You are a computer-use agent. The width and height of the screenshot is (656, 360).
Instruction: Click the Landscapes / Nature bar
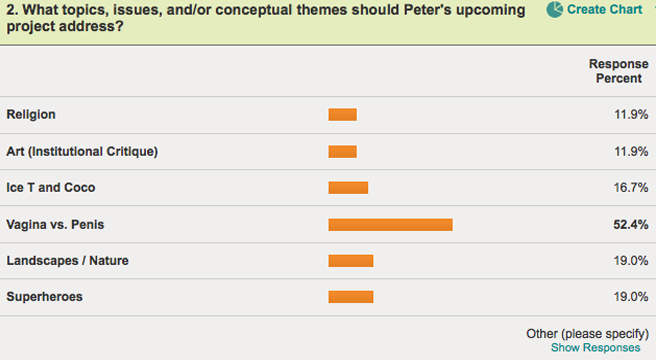click(x=351, y=261)
